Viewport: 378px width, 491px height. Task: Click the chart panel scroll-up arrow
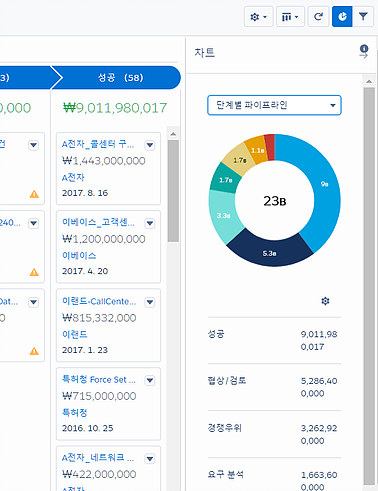(369, 81)
